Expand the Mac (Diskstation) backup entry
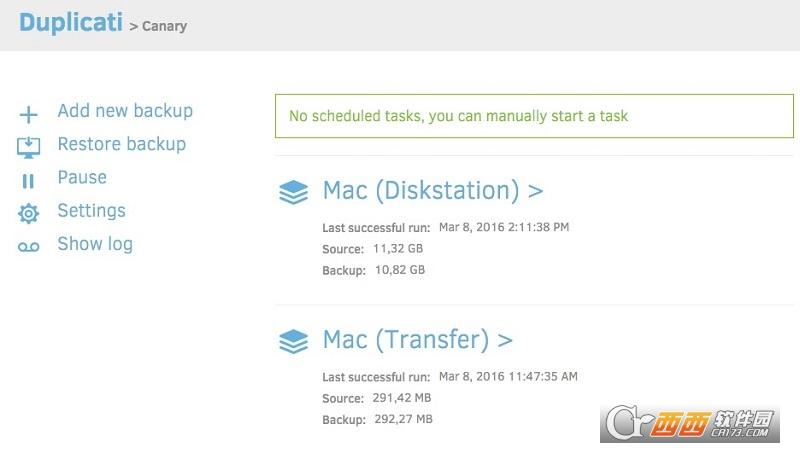Image resolution: width=800 pixels, height=453 pixels. [x=433, y=190]
